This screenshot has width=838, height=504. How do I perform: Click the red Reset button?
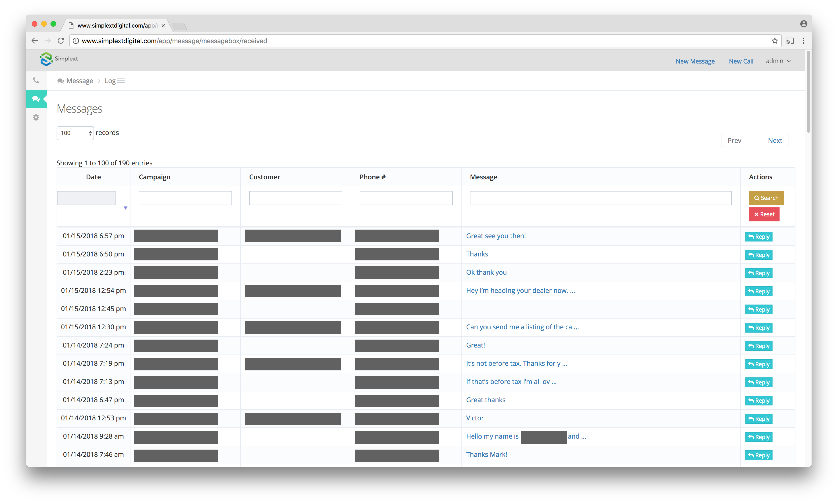click(764, 214)
